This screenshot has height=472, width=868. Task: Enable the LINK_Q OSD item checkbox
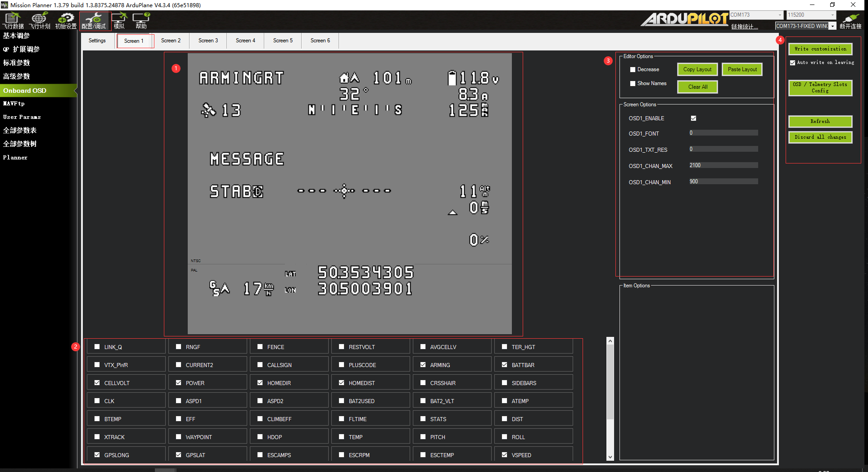(x=97, y=347)
